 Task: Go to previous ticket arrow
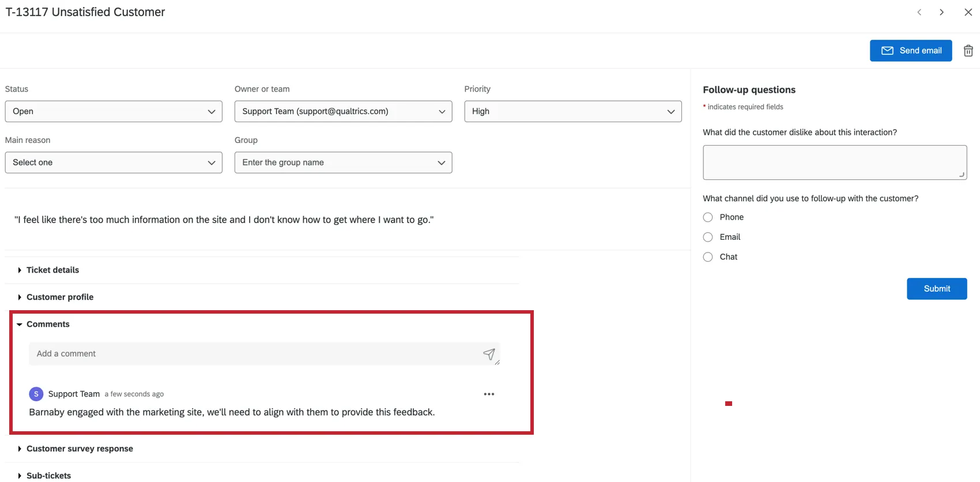coord(919,12)
